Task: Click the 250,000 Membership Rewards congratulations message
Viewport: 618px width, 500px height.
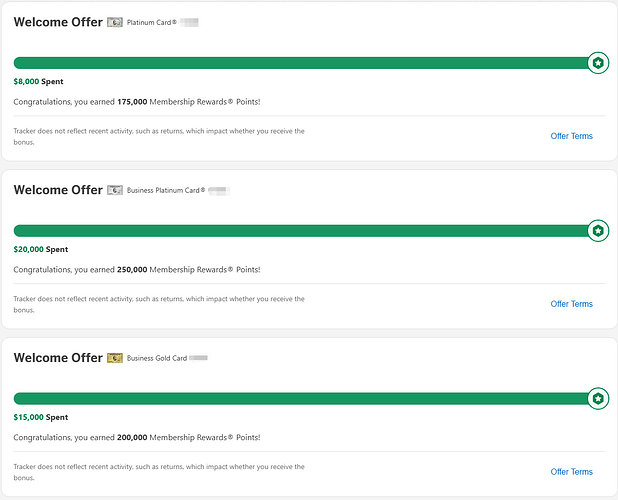Action: (137, 270)
